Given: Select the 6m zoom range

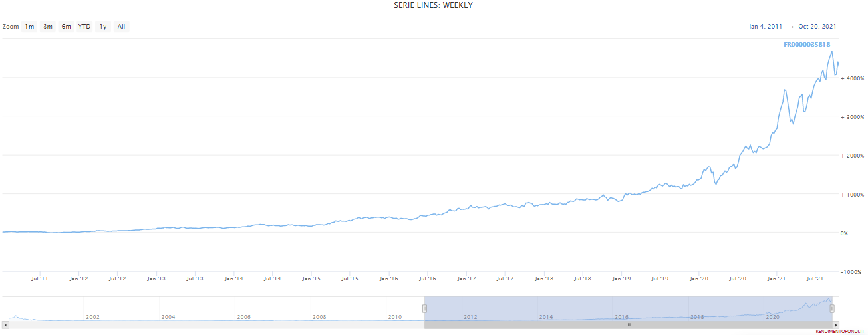Looking at the screenshot, I should tap(66, 27).
